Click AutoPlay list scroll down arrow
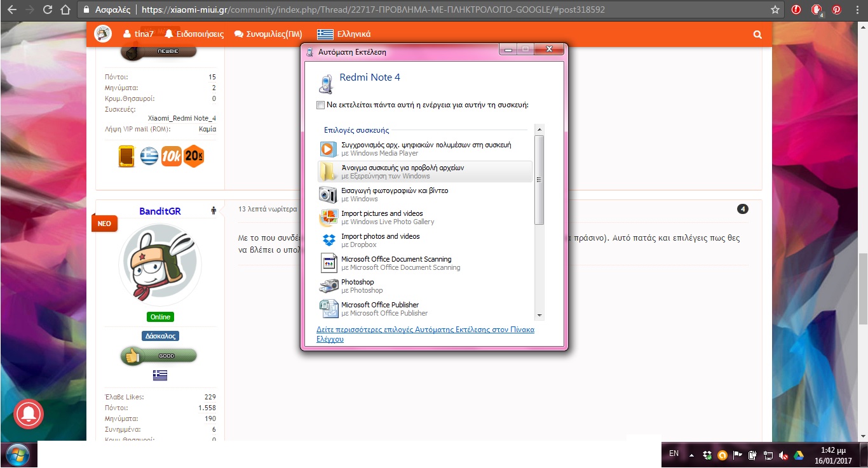Viewport: 868px width, 468px height. 539,315
